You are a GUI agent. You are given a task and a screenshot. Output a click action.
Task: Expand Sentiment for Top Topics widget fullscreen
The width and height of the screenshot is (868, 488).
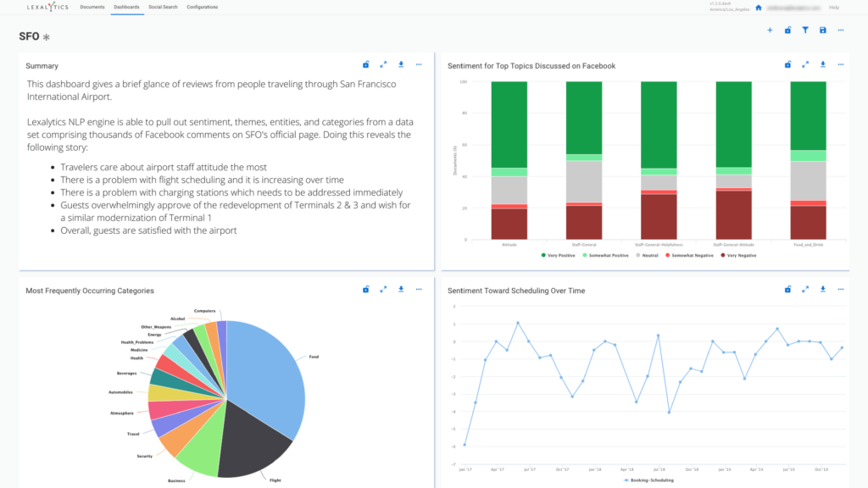tap(805, 64)
